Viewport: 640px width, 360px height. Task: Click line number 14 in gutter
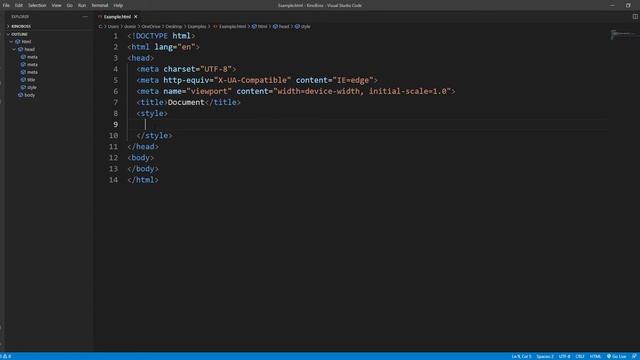(113, 180)
